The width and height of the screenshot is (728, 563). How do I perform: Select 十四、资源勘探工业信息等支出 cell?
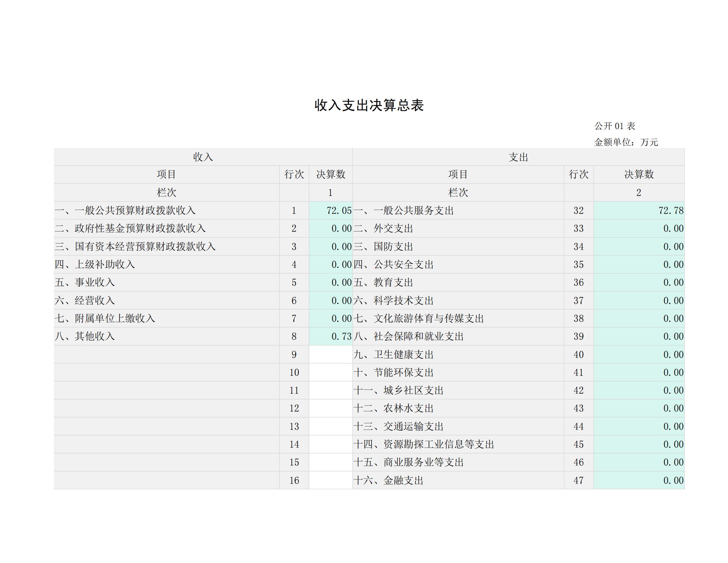[458, 444]
